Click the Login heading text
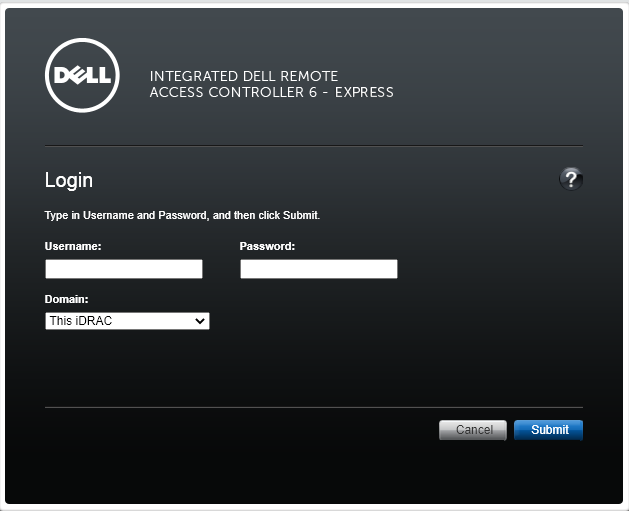Image resolution: width=629 pixels, height=511 pixels. (69, 180)
